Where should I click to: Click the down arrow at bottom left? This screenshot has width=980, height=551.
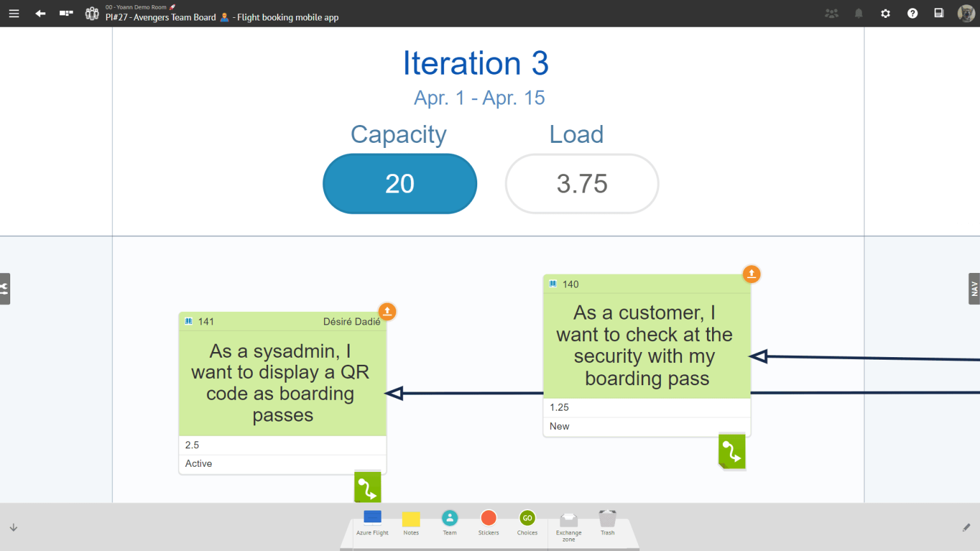point(13,527)
